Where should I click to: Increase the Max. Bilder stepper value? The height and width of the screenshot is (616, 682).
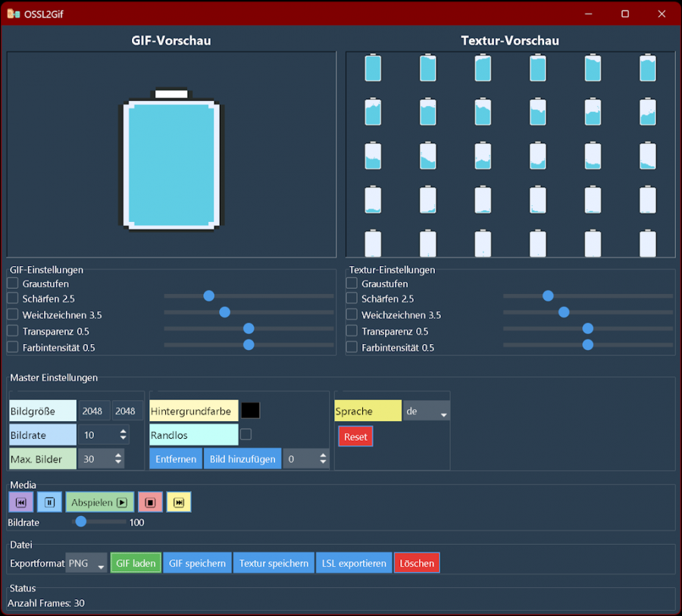118,455
